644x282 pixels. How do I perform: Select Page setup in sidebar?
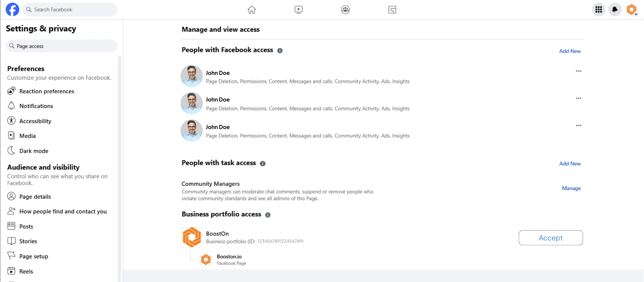pos(33,256)
